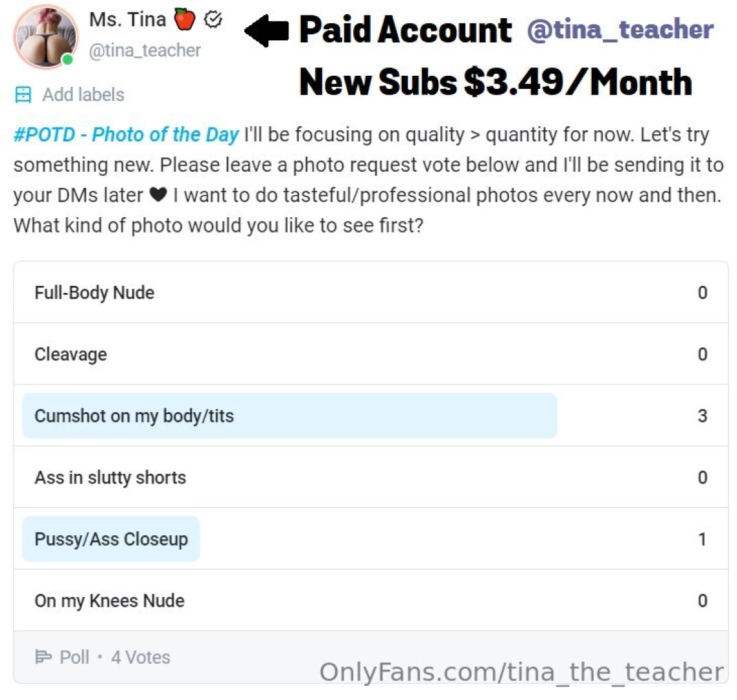The image size is (737, 700).
Task: Click the verified badge next to Ms. Tina
Action: (x=213, y=19)
